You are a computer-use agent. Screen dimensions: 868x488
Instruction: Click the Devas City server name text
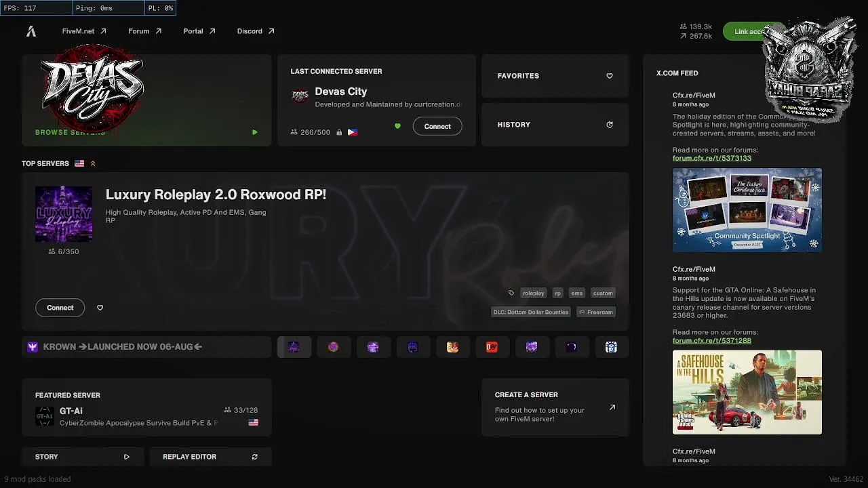pos(341,91)
